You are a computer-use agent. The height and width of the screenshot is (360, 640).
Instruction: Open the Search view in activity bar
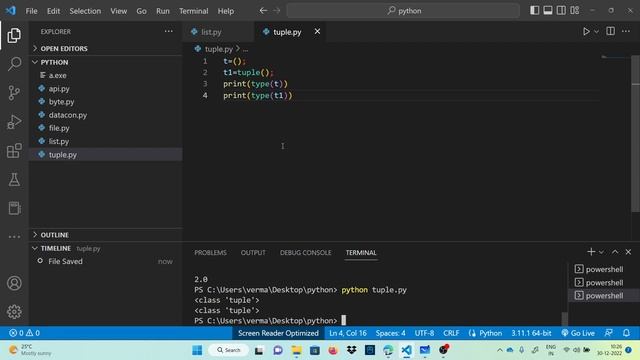[x=14, y=64]
